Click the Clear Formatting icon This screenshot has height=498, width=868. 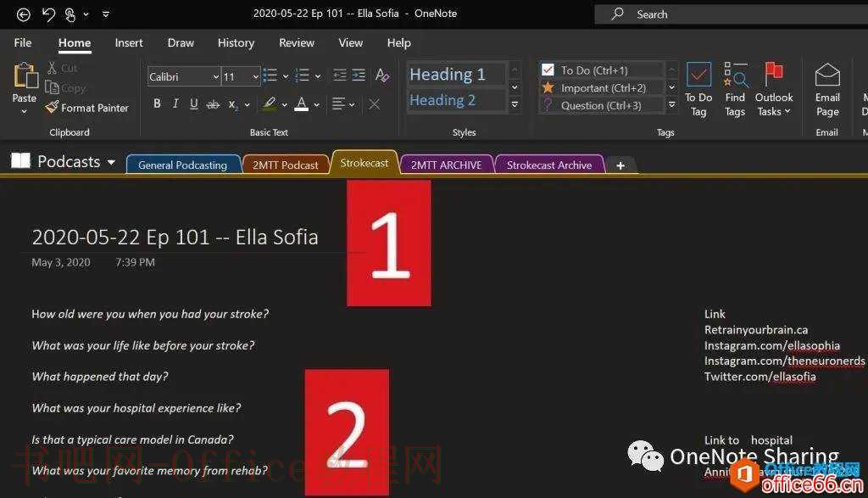pyautogui.click(x=382, y=76)
